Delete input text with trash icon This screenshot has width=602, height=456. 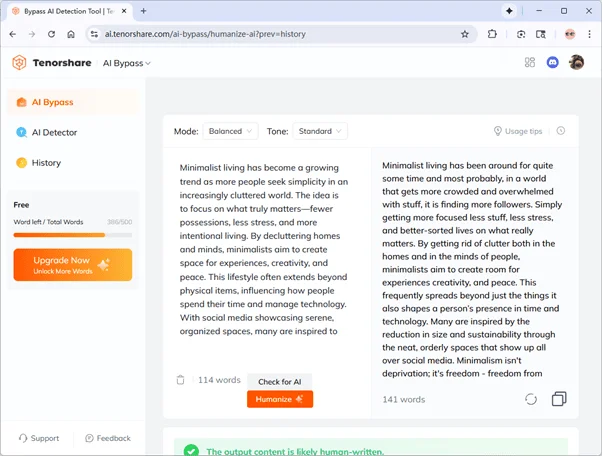pos(180,380)
